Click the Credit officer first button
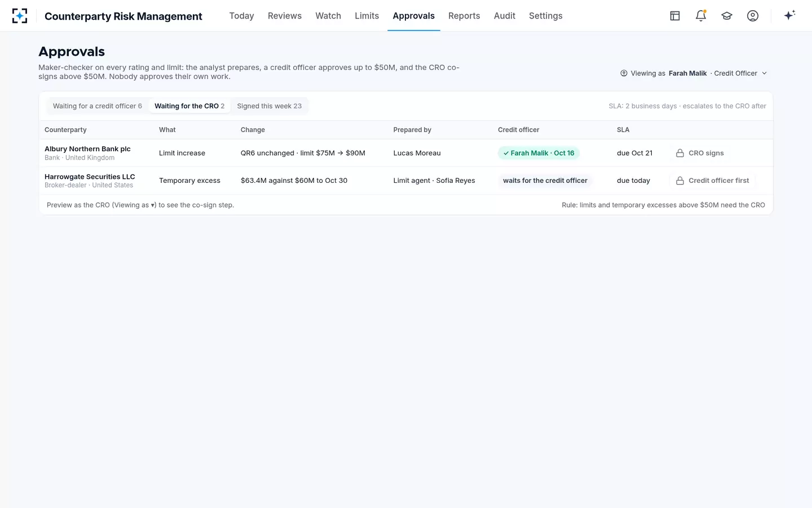This screenshot has width=812, height=508. pos(712,181)
